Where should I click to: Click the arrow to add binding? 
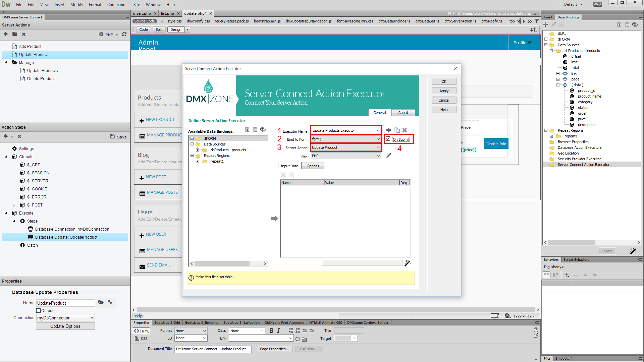point(274,219)
